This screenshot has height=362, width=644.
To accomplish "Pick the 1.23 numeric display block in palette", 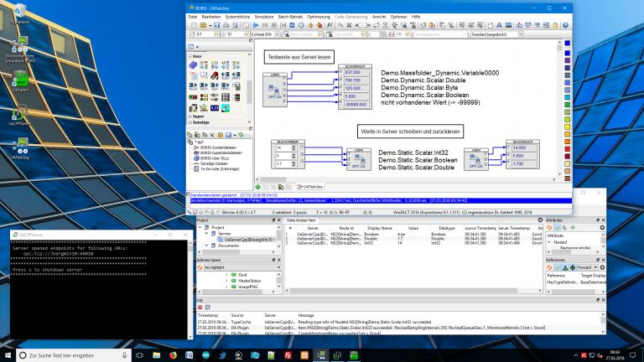I will 215,108.
